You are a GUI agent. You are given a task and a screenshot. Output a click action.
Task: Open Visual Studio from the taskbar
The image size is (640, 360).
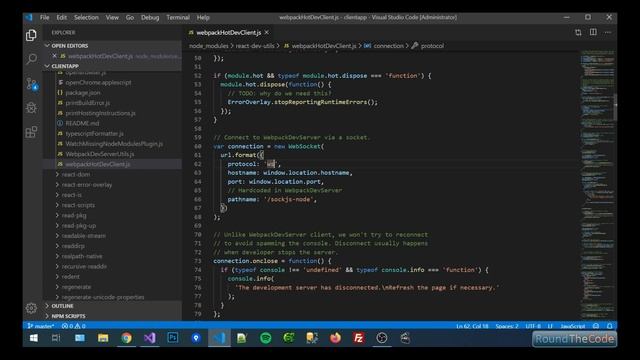pos(149,338)
